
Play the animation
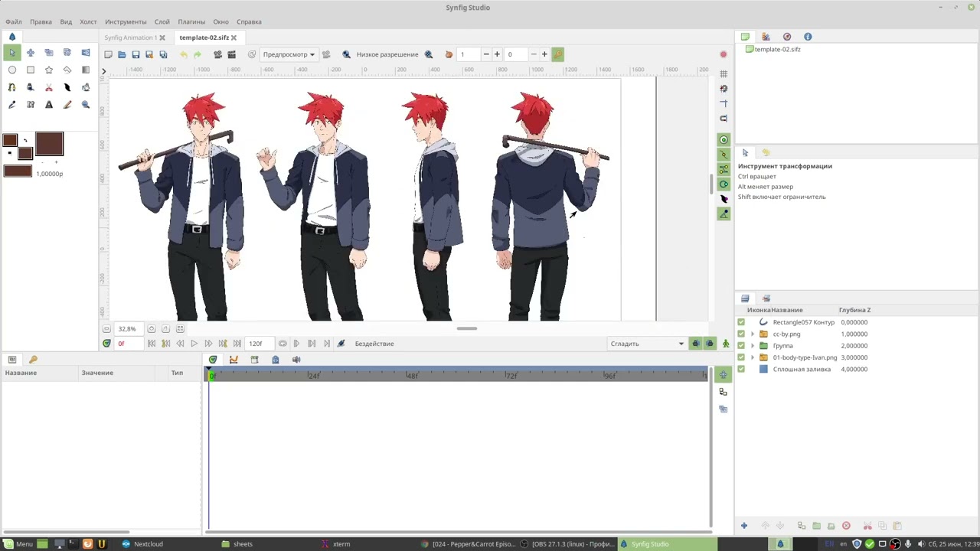[194, 344]
